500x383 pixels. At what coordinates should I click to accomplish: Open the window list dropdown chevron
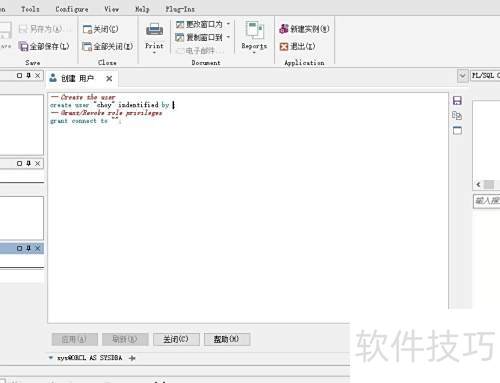pyautogui.click(x=462, y=76)
